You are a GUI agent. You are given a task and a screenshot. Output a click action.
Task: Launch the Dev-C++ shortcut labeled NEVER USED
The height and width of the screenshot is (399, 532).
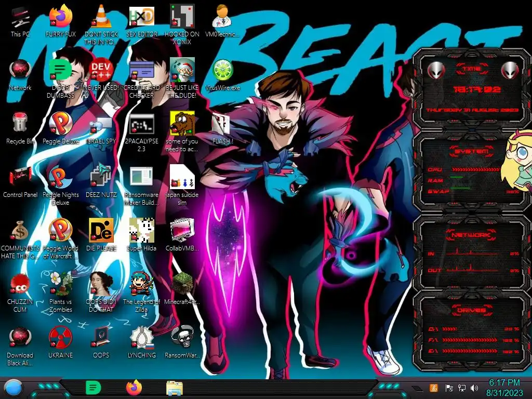101,70
